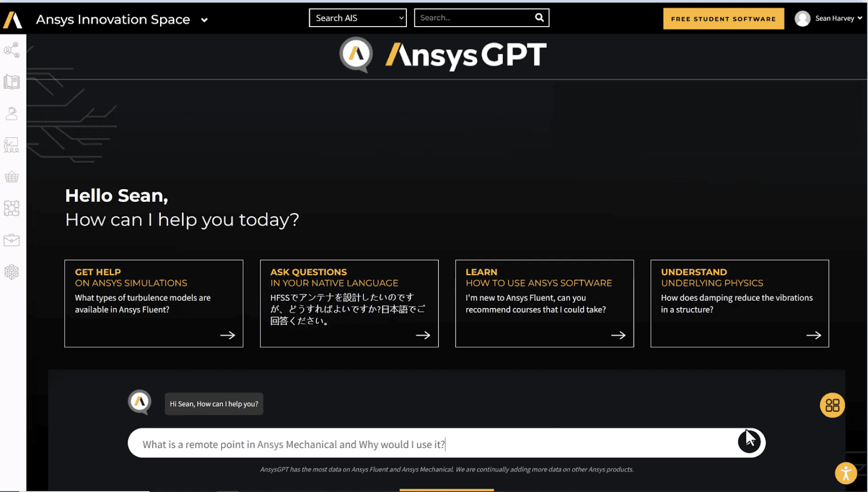Click the magnifier search icon
868x492 pixels.
click(x=539, y=17)
